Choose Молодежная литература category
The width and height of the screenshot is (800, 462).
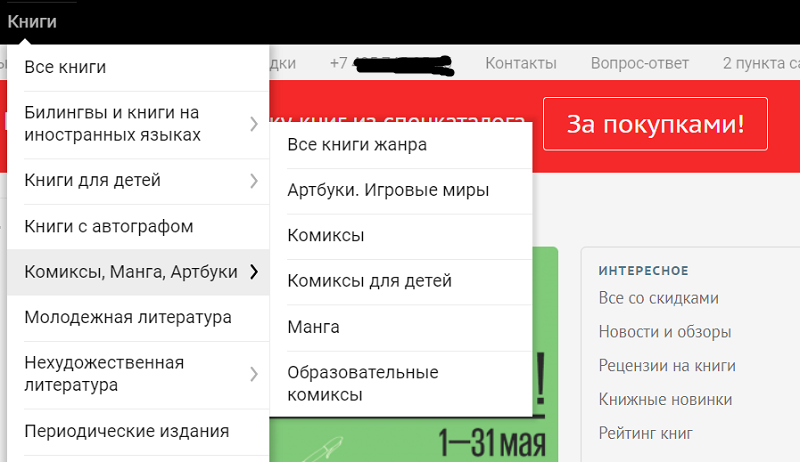tap(128, 318)
